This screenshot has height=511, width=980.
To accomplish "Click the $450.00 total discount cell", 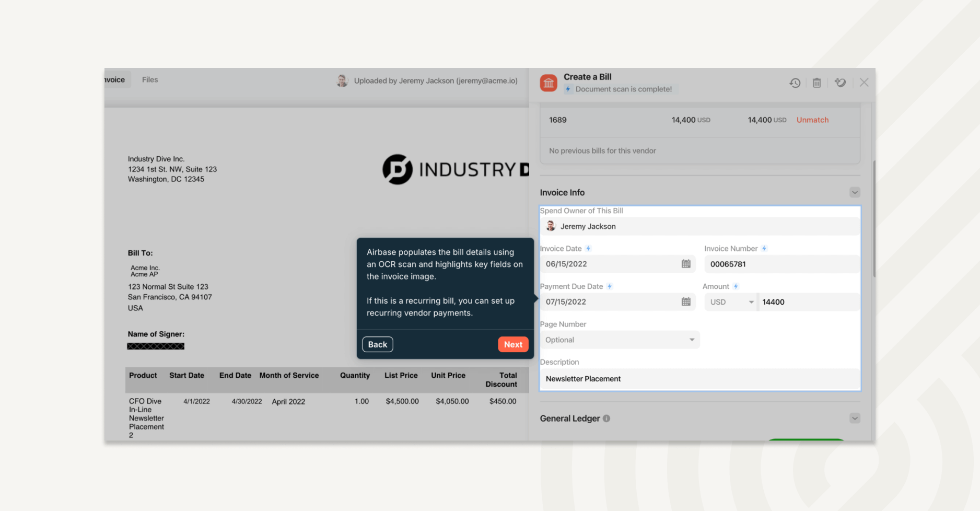I will click(503, 401).
